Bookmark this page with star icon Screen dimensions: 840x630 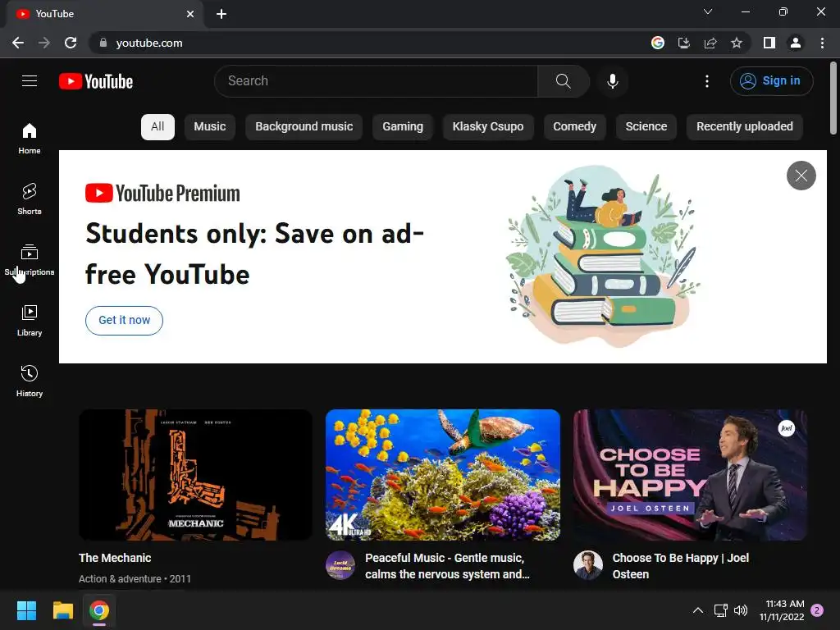(x=737, y=43)
